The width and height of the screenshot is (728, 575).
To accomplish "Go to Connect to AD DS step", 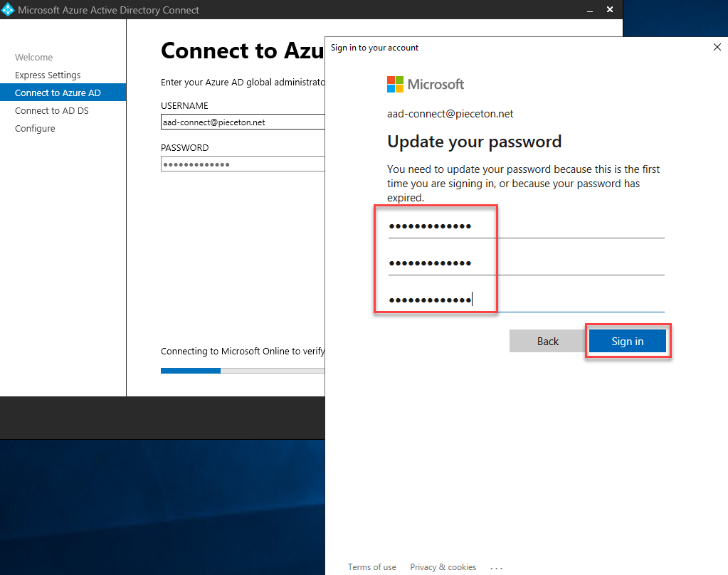I will (51, 110).
